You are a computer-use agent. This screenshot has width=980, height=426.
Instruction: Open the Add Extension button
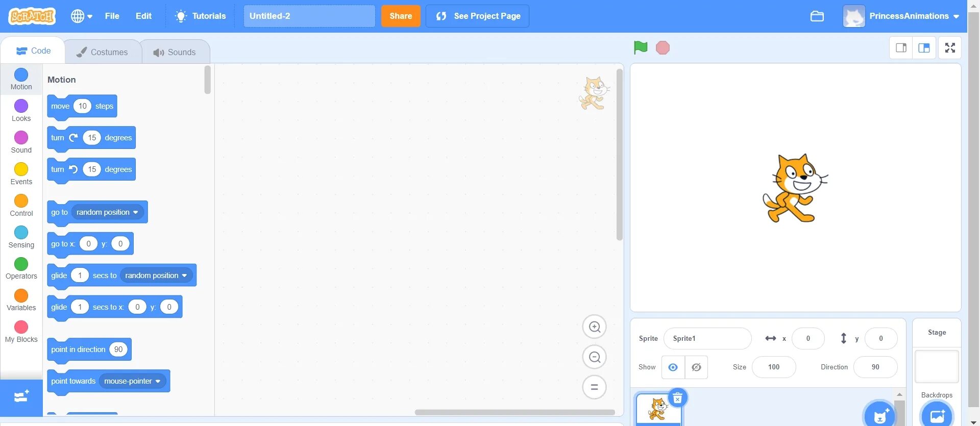(x=21, y=397)
